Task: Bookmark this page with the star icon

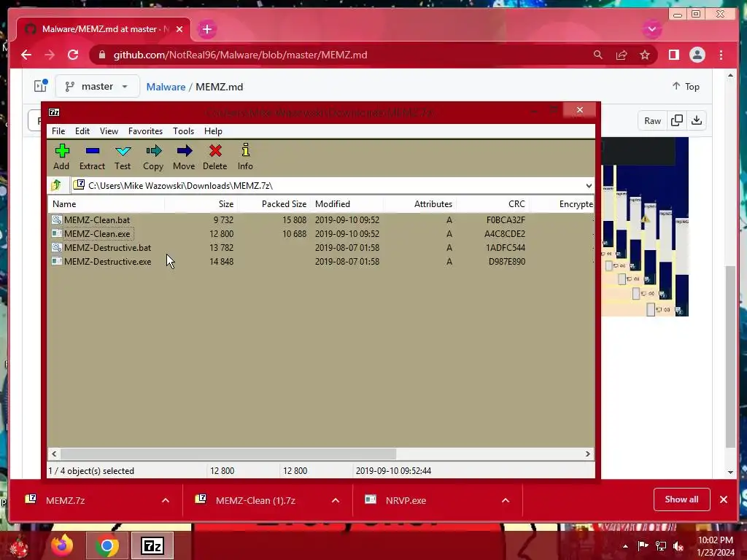Action: [x=645, y=55]
